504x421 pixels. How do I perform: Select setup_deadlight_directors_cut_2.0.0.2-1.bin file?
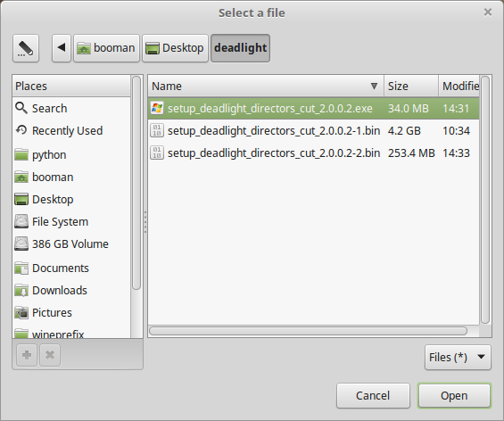pyautogui.click(x=314, y=131)
